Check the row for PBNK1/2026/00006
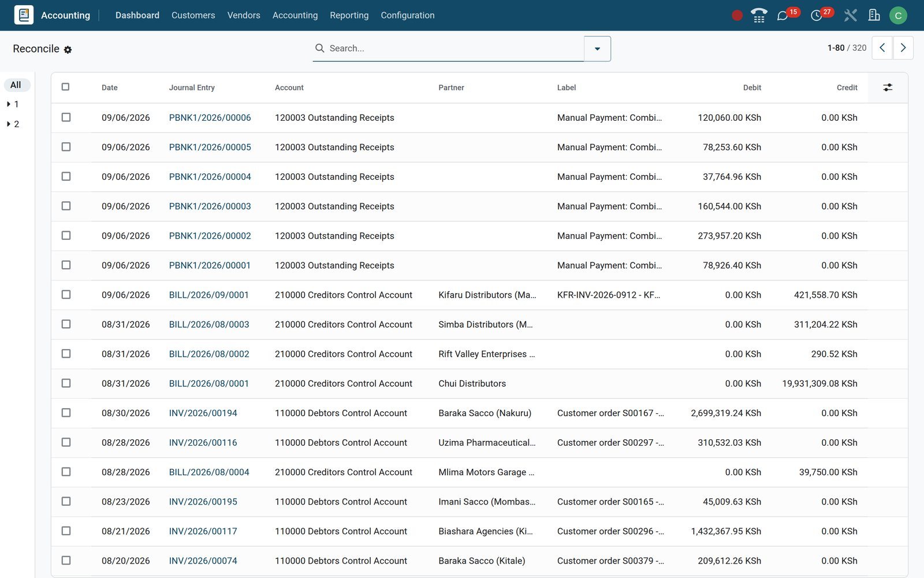 [66, 117]
